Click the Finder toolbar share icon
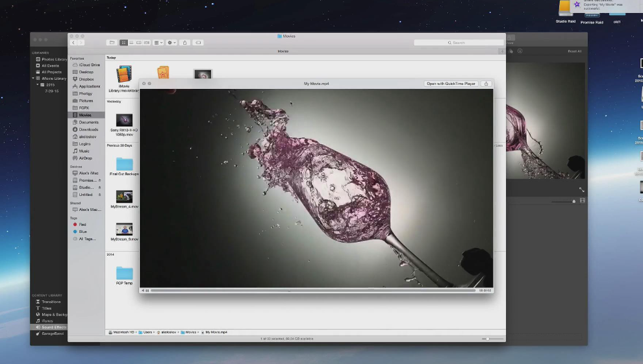Viewport: 643px width, 364px height. [x=185, y=43]
